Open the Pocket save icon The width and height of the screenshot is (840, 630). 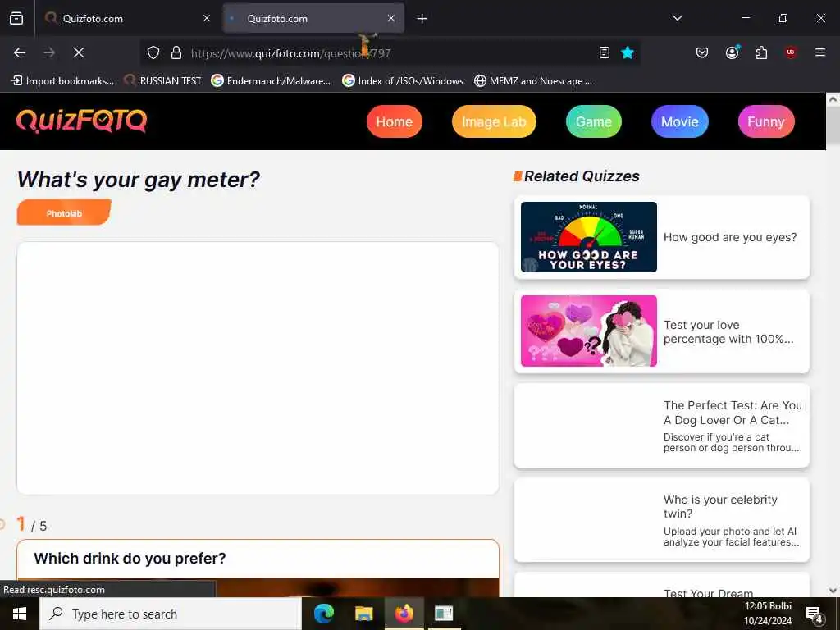click(x=702, y=52)
